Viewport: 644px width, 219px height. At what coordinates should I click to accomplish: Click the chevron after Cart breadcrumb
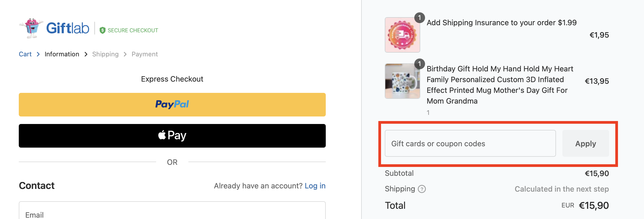[38, 54]
